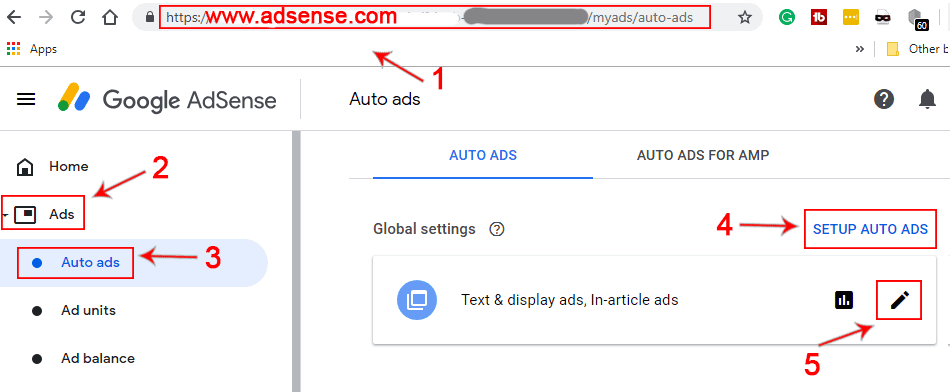Click the SETUP AUTO ADS link
Image resolution: width=950 pixels, height=392 pixels.
(870, 229)
